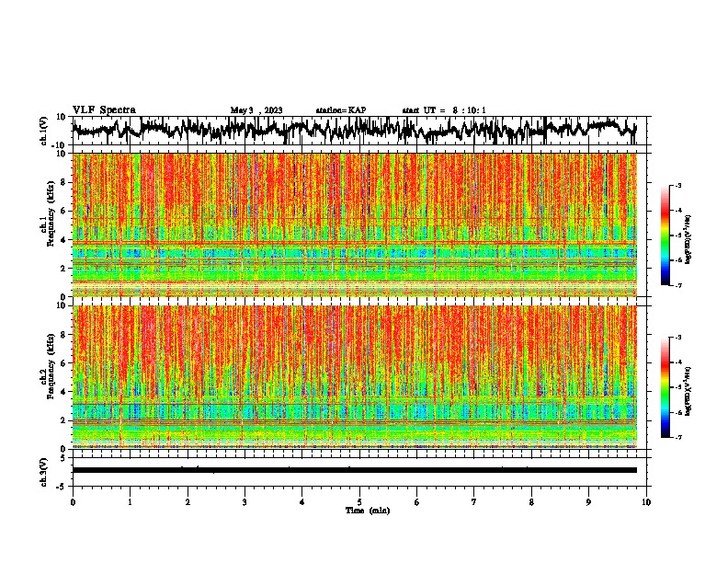Click the "Time (min)" axis label
The height and width of the screenshot is (563, 728).
pyautogui.click(x=368, y=511)
